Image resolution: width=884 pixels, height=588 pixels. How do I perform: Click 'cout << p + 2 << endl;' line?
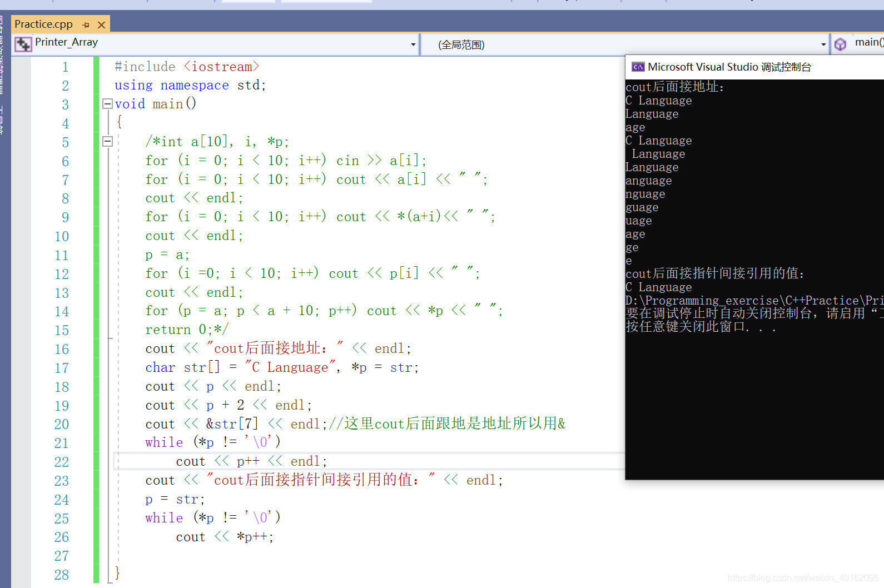(x=229, y=405)
